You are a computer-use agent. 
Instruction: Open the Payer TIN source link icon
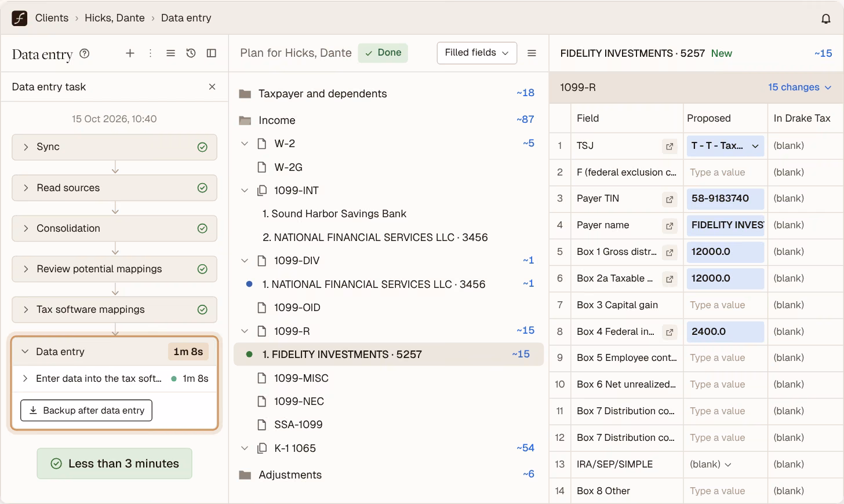(x=670, y=199)
